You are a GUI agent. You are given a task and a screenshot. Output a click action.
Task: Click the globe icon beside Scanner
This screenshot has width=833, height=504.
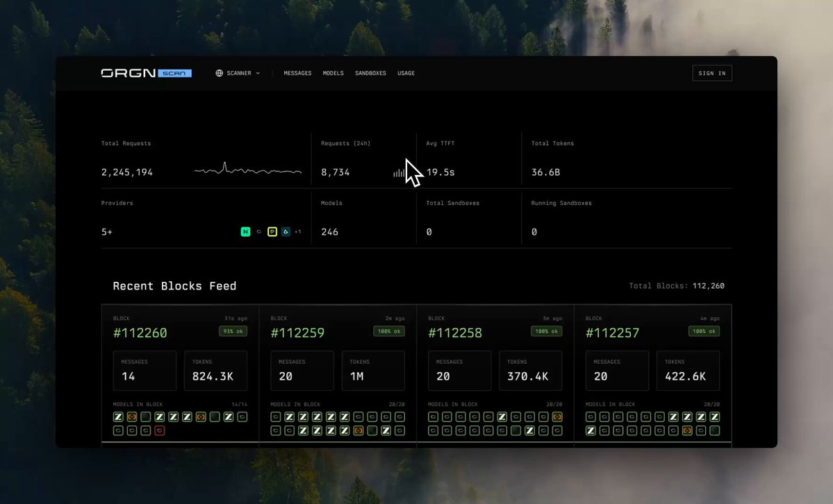tap(220, 73)
